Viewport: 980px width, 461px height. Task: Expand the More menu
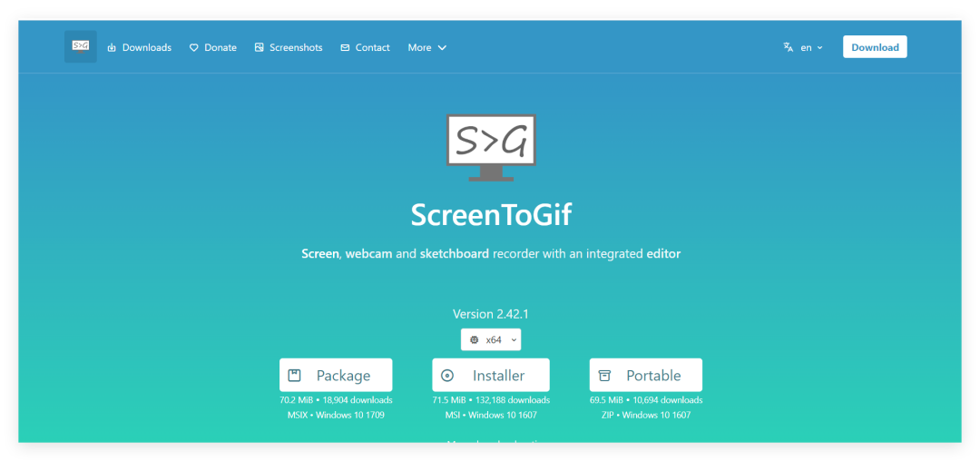click(x=427, y=47)
